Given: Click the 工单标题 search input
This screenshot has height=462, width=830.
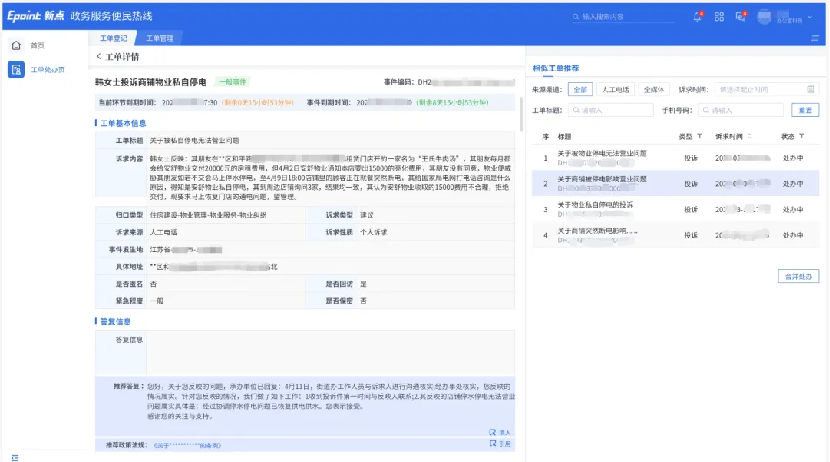Looking at the screenshot, I should (x=610, y=110).
